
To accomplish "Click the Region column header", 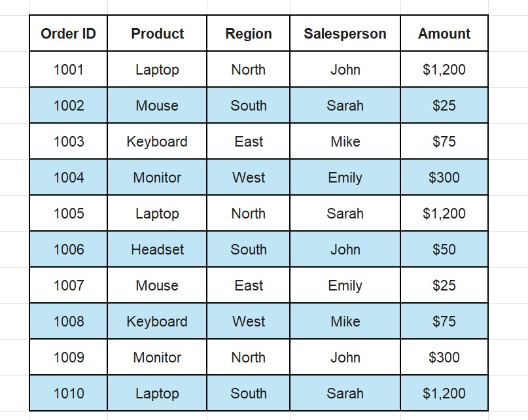I will [x=248, y=34].
